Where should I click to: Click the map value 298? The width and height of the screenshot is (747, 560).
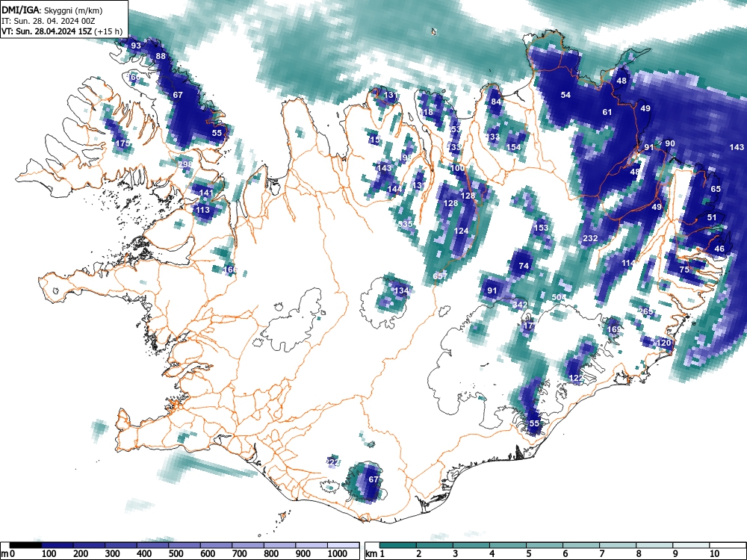185,164
